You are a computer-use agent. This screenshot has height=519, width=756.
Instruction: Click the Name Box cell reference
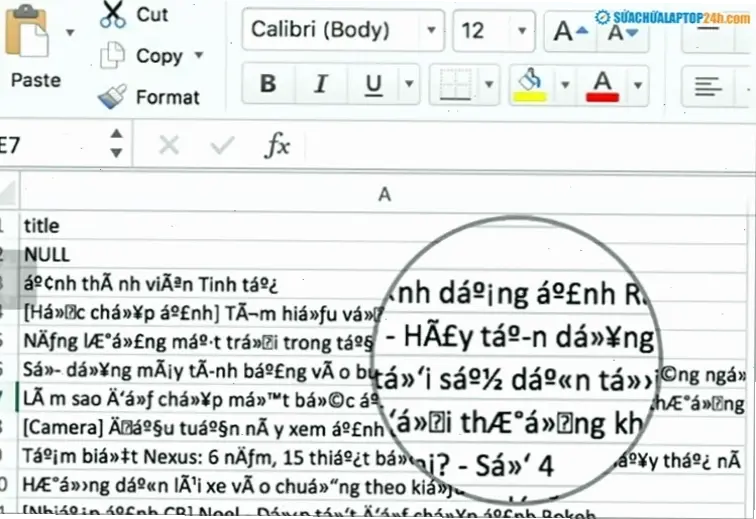[48, 145]
